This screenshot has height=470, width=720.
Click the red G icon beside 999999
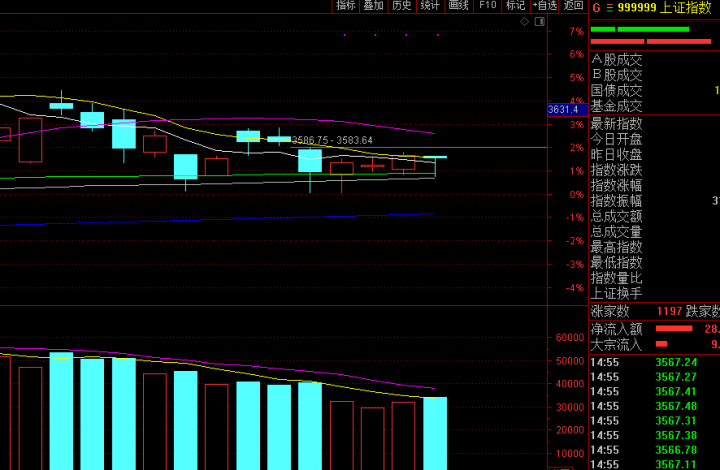(596, 7)
